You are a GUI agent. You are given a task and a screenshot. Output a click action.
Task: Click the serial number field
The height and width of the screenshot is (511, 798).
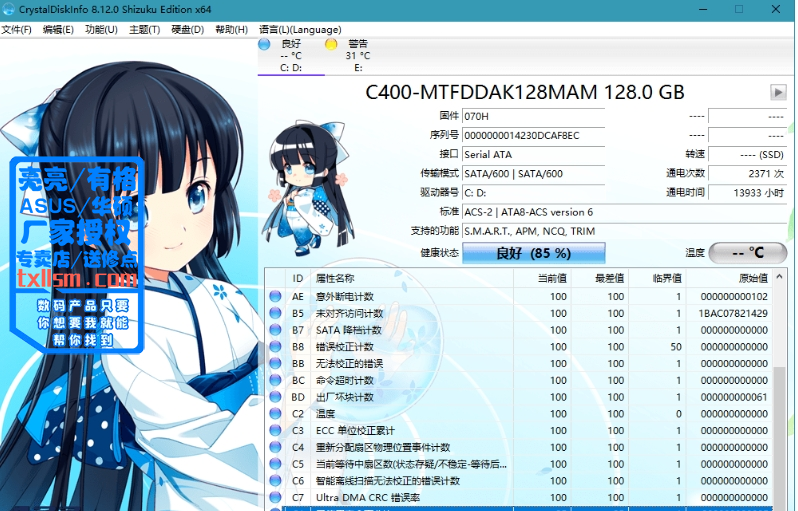(533, 136)
